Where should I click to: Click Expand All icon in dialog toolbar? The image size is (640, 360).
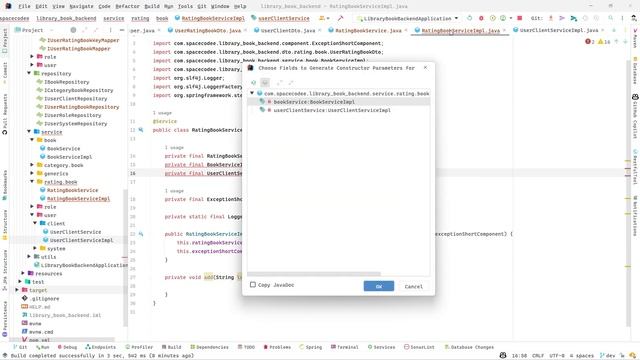coord(280,82)
